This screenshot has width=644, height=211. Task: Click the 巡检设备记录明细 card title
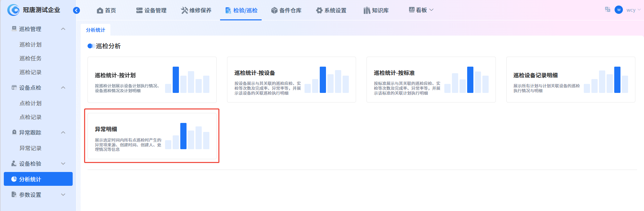(535, 75)
